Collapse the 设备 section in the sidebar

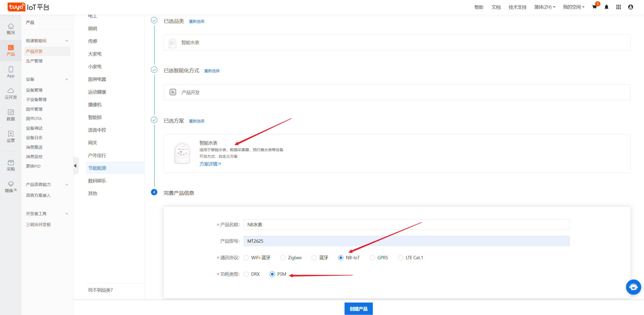point(66,79)
